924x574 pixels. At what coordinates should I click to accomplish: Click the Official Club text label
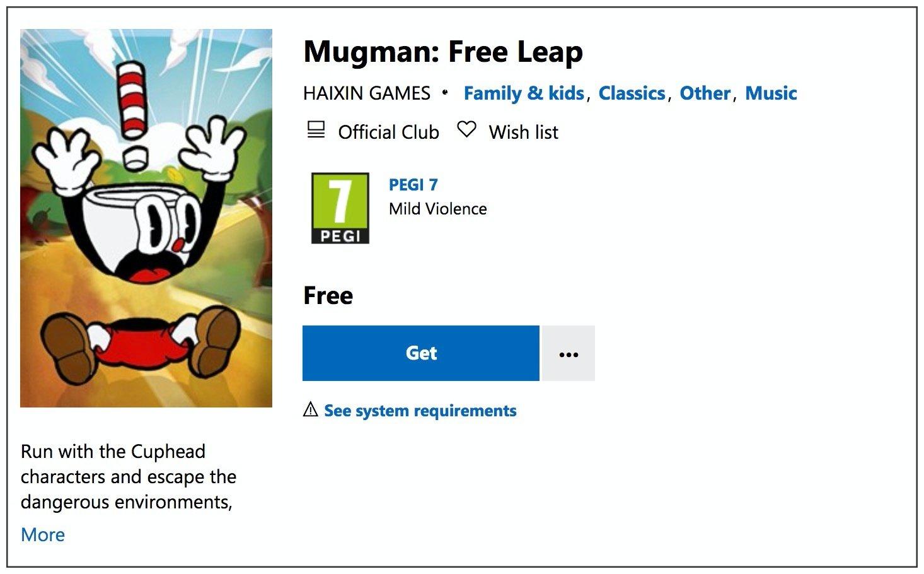point(388,132)
